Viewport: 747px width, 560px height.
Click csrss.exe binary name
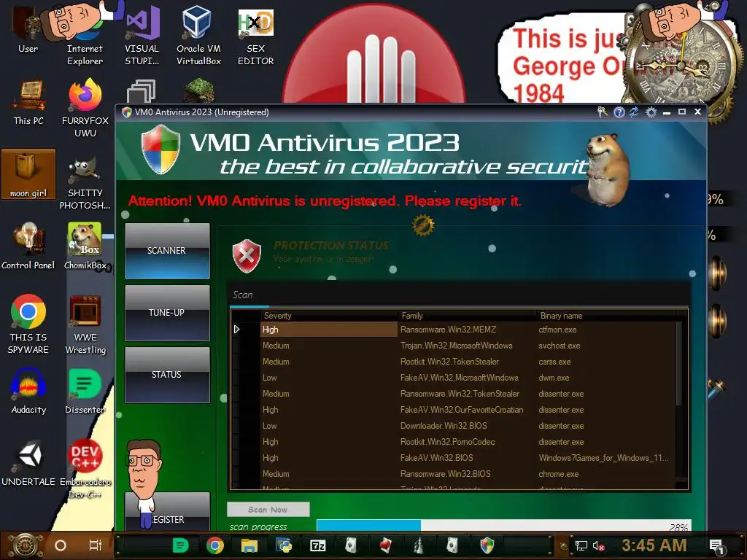click(554, 362)
